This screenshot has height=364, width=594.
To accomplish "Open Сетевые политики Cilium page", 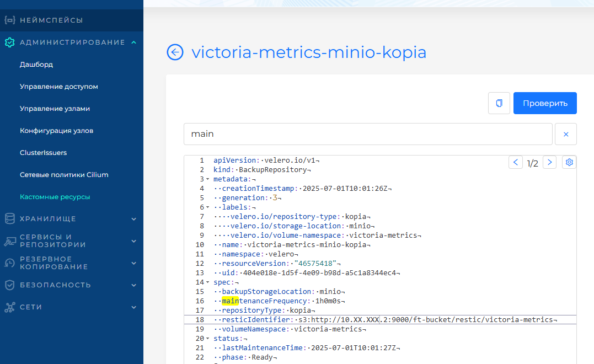I will [x=64, y=175].
